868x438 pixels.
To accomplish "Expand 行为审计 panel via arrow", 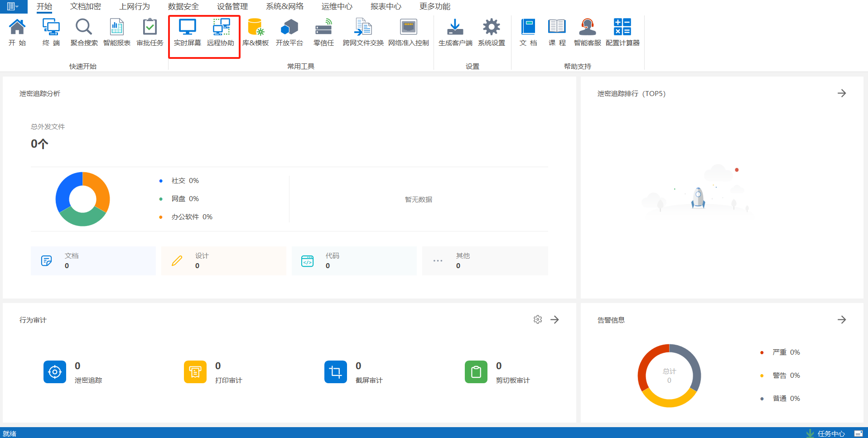I will pyautogui.click(x=555, y=320).
